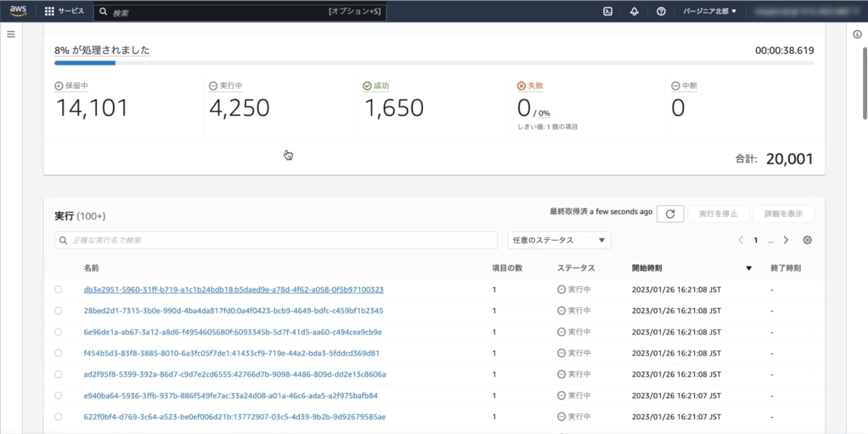Image resolution: width=868 pixels, height=434 pixels.
Task: Open execution link starting with f454b5d3
Action: tap(231, 353)
